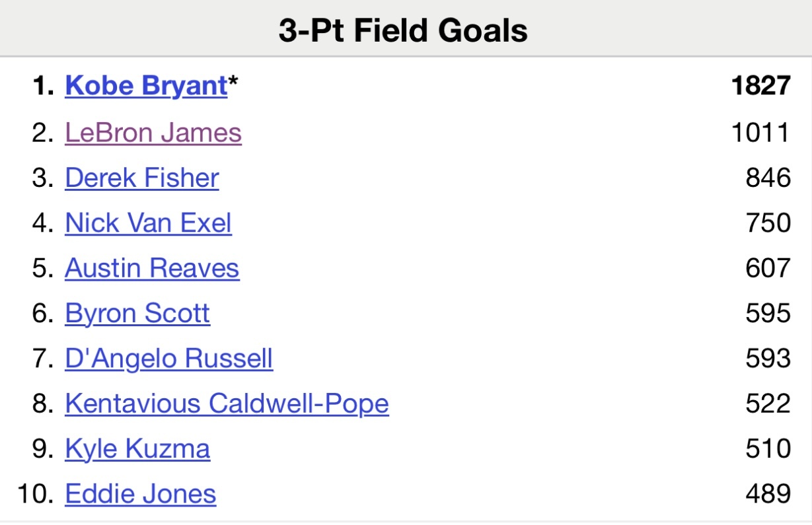Open D'Angelo Russell's player link
The width and height of the screenshot is (812, 525).
tap(168, 359)
